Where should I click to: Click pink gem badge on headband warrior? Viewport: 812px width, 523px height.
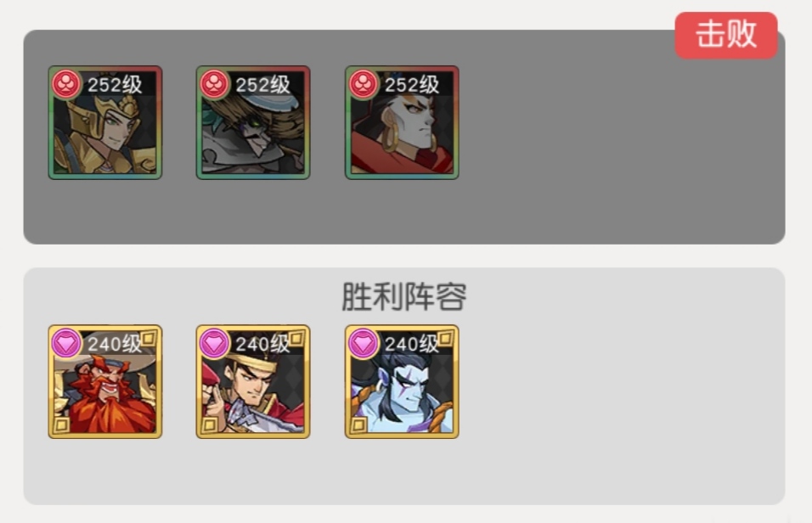point(214,343)
